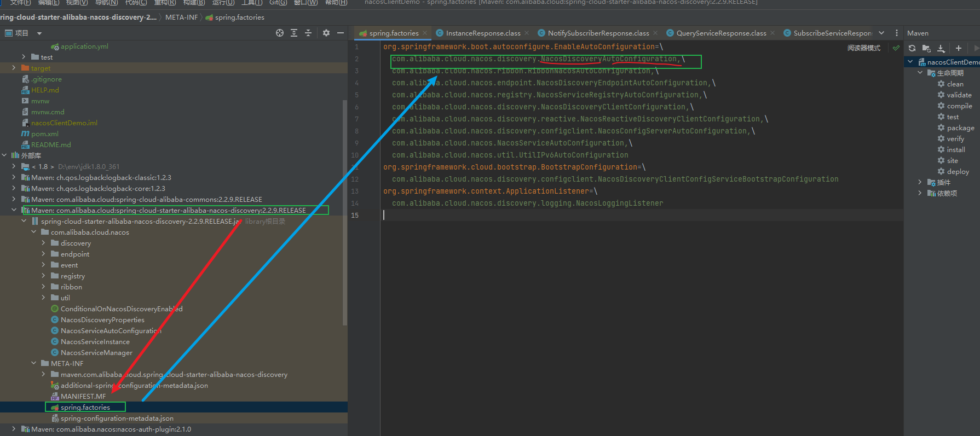Click the expand all icon in Project panel

tap(294, 33)
